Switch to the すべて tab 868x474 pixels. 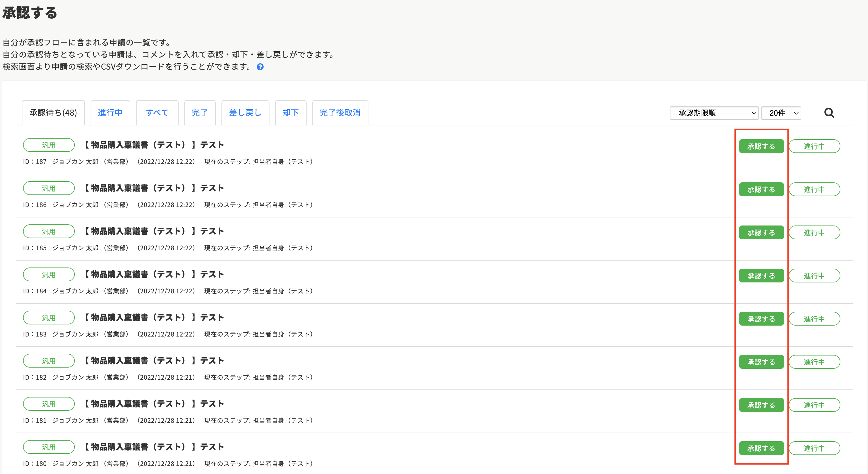157,112
